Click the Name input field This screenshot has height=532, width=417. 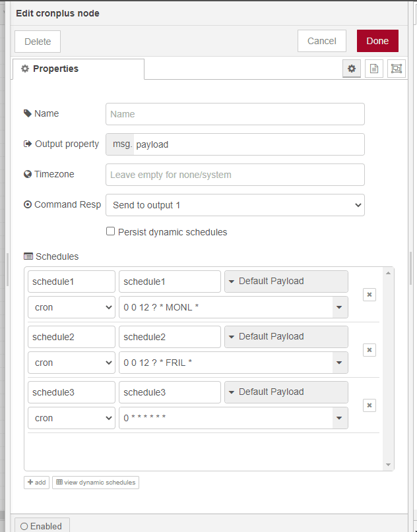pyautogui.click(x=235, y=114)
